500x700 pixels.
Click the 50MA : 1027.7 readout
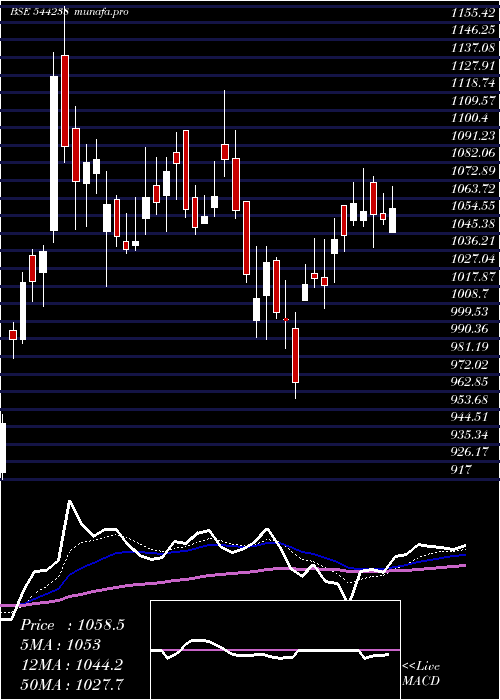[x=72, y=684]
